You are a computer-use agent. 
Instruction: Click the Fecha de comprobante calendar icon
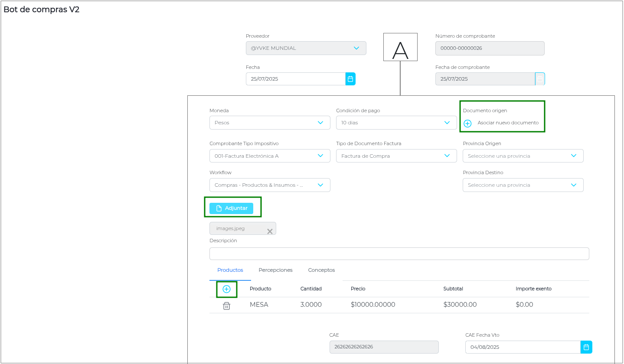540,79
